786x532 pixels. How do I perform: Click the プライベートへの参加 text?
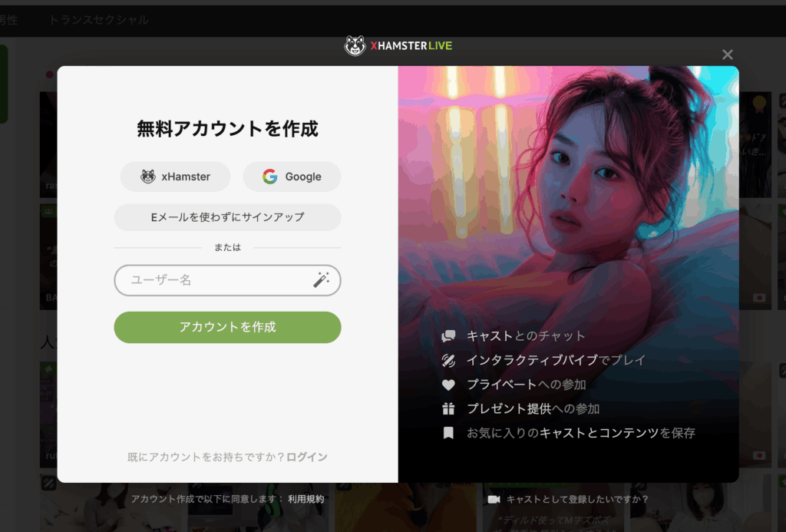(x=527, y=385)
